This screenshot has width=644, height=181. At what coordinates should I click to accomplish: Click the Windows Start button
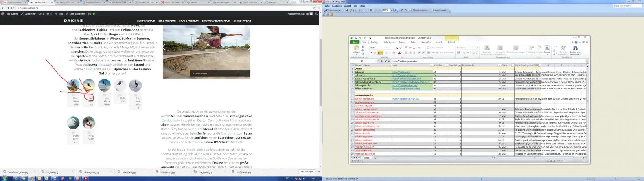click(x=4, y=178)
